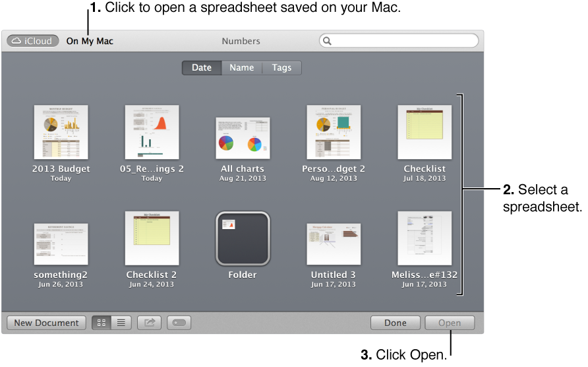Sort spreadsheets by Tags
588x367 pixels.
(281, 67)
